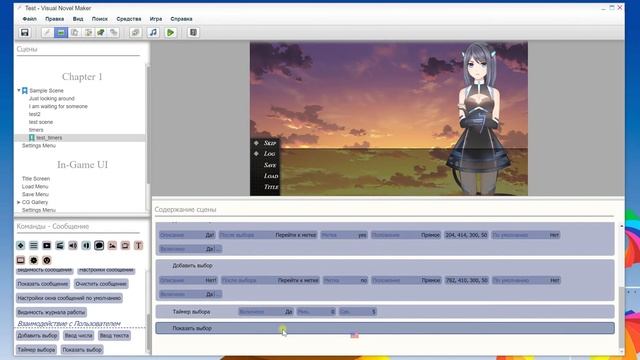Expand the CG Gallery tree item
This screenshot has height=360, width=640.
click(x=19, y=202)
